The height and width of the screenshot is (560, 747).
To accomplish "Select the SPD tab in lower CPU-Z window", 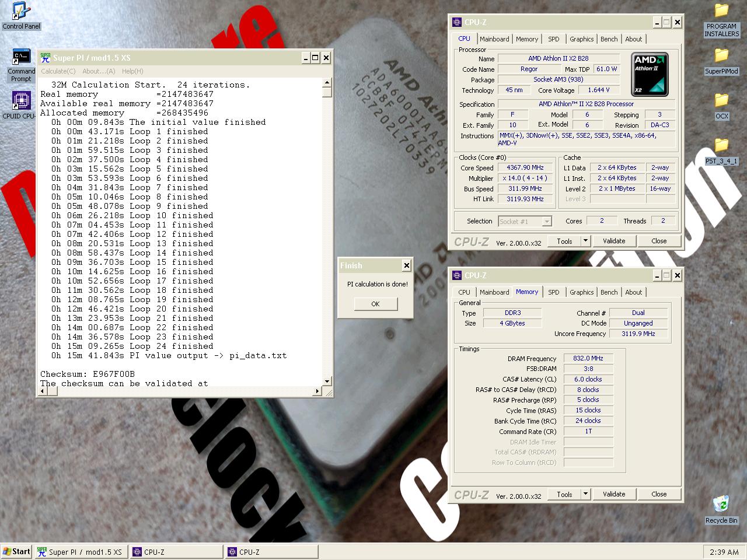I will [553, 292].
